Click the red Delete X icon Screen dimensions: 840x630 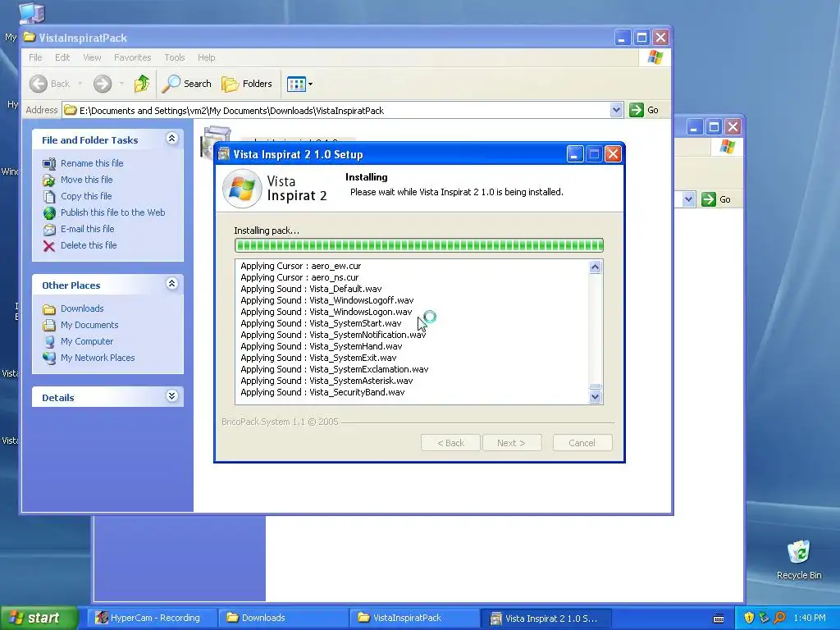click(x=48, y=246)
